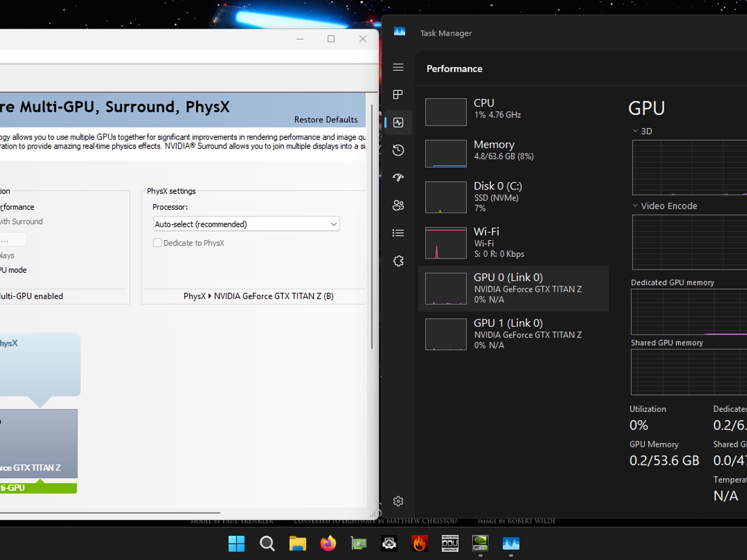Screen dimensions: 747x560
Task: Launch File Explorer from the taskbar
Action: coord(298,544)
